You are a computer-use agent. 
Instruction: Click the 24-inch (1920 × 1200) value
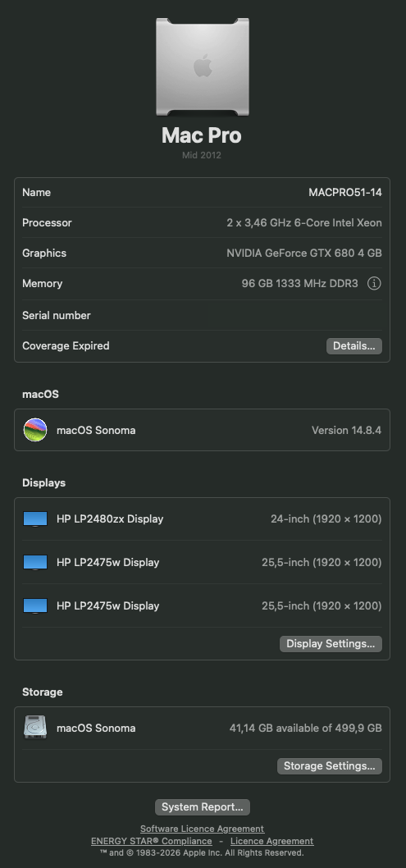(x=326, y=519)
